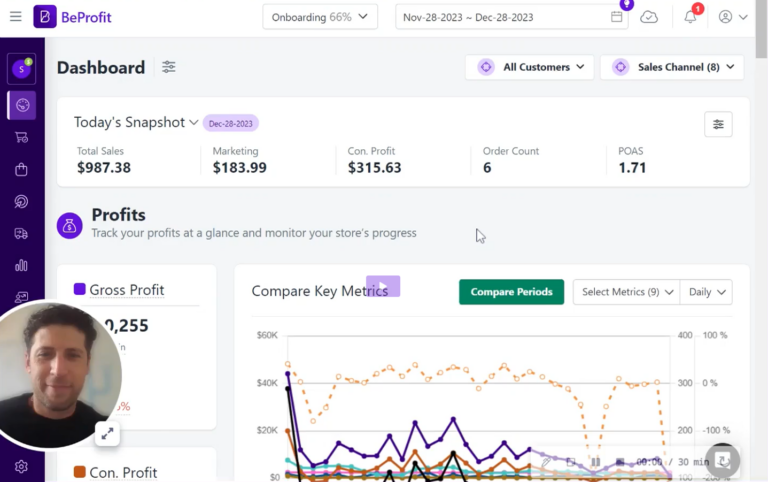Viewport: 768px width, 482px height.
Task: Click the BeProfit logo
Action: coord(72,17)
